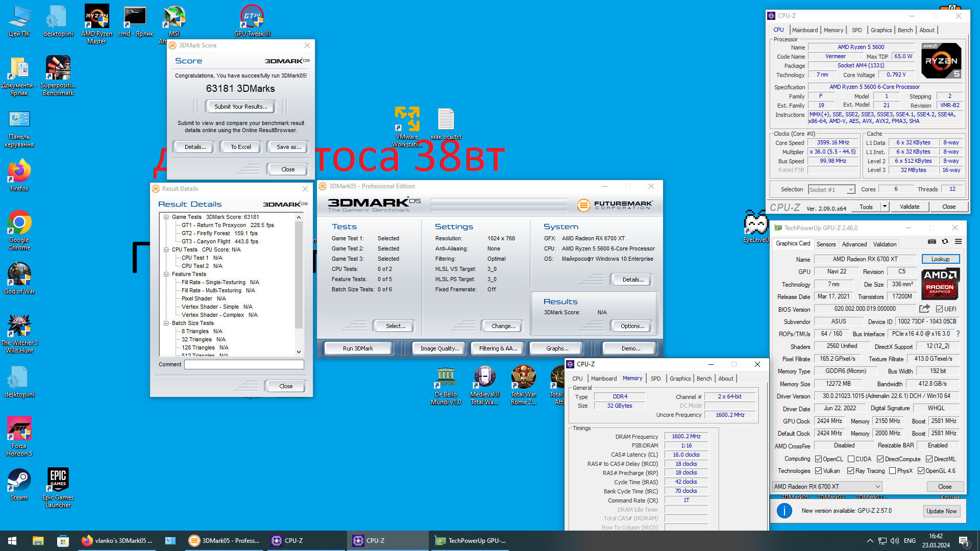980x551 pixels.
Task: Click Submit Your Results button
Action: coord(240,107)
